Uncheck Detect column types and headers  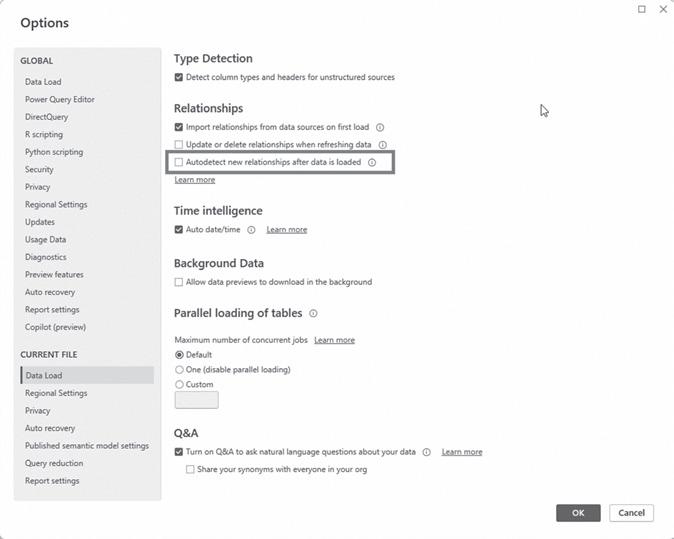[x=179, y=77]
